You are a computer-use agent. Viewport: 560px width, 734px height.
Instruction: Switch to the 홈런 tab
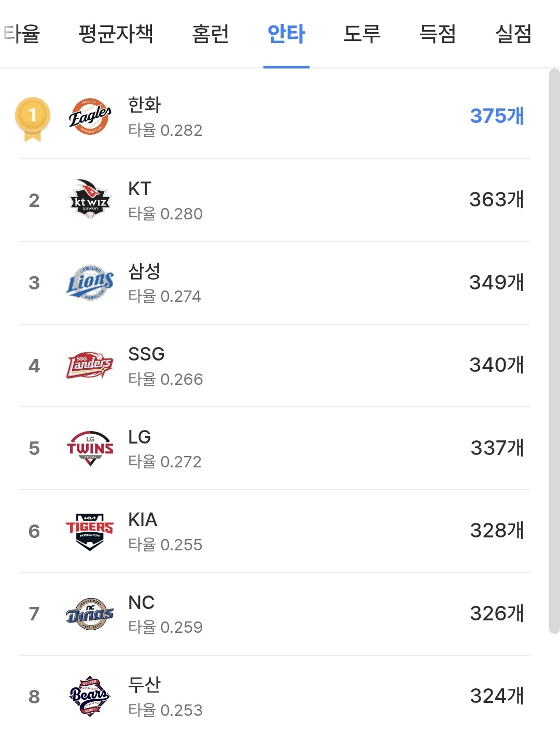[x=211, y=34]
